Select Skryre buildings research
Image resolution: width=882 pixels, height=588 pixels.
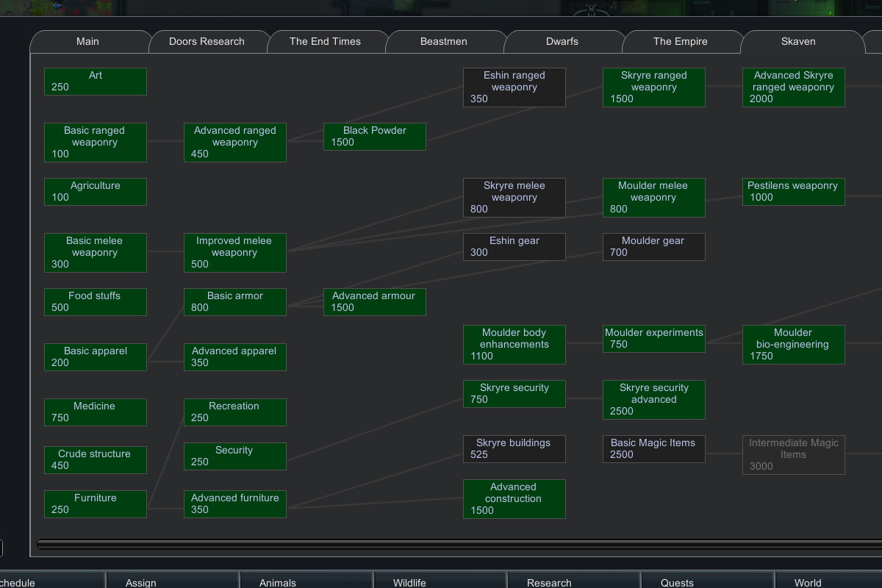tap(514, 449)
